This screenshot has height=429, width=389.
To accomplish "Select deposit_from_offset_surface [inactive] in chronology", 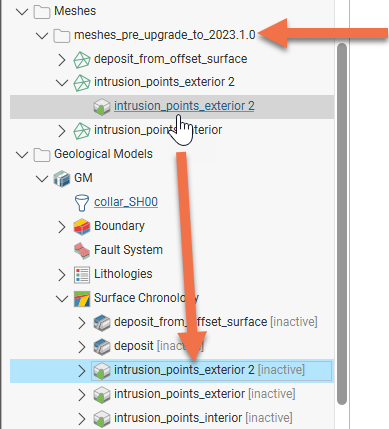I will pyautogui.click(x=215, y=322).
